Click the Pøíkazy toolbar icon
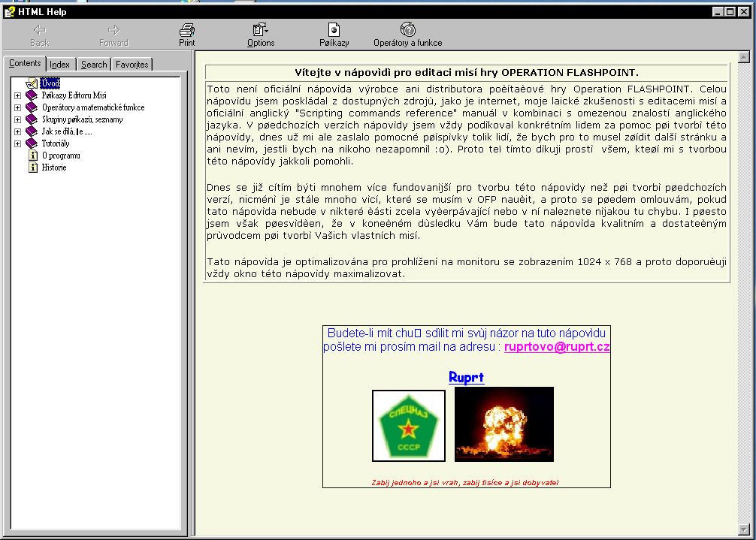This screenshot has height=540, width=756. coord(334,30)
